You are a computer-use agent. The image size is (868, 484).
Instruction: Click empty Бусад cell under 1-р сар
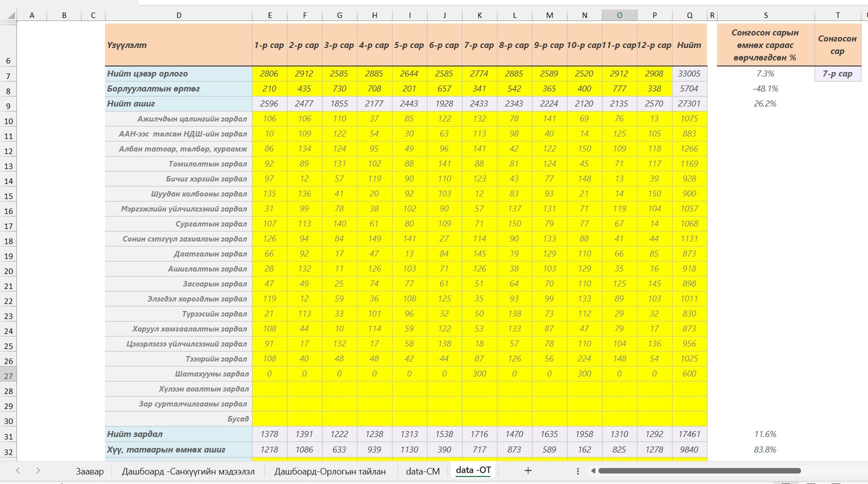269,418
